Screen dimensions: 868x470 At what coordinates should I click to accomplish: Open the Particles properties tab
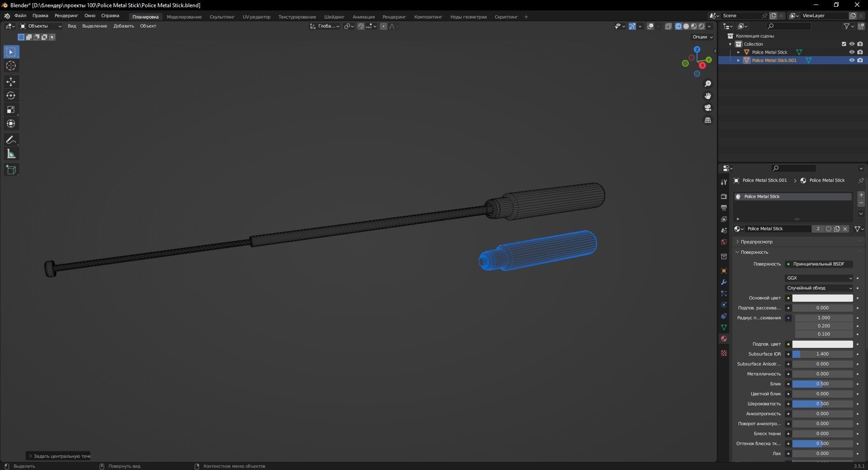tap(724, 293)
